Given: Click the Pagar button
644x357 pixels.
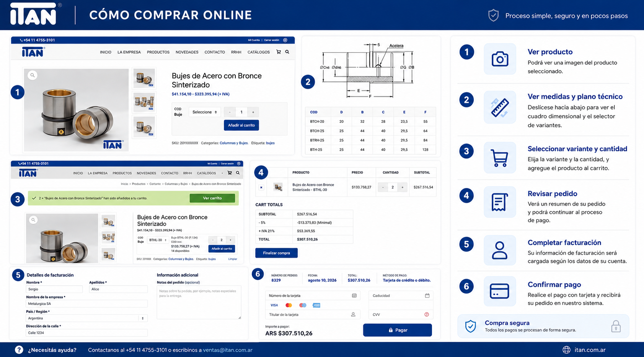Looking at the screenshot, I should point(398,330).
